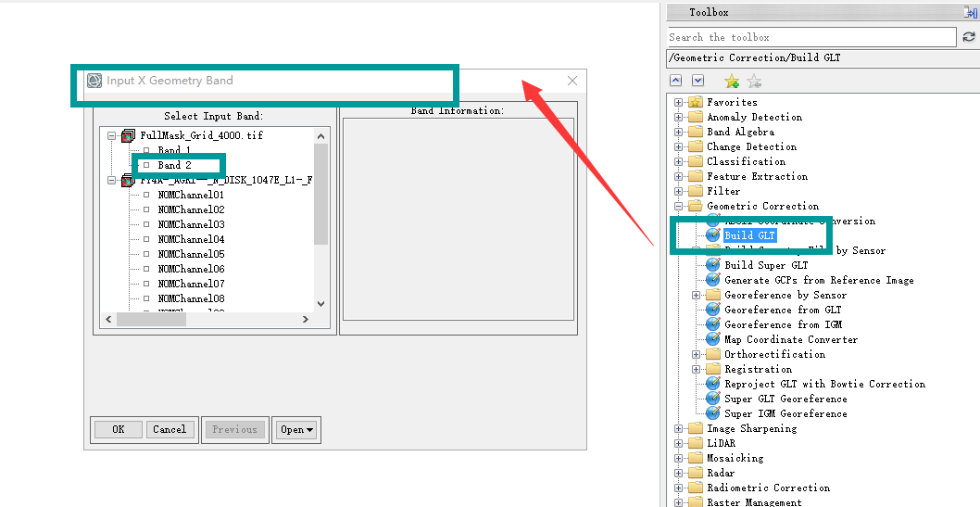The height and width of the screenshot is (507, 980).
Task: Select the NOMChannel07 band
Action: (191, 284)
